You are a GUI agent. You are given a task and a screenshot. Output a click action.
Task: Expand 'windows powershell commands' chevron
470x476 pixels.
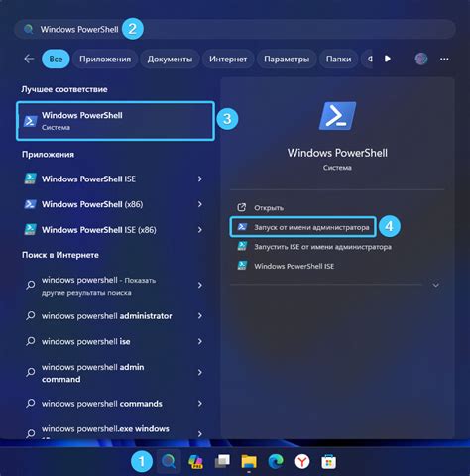200,404
